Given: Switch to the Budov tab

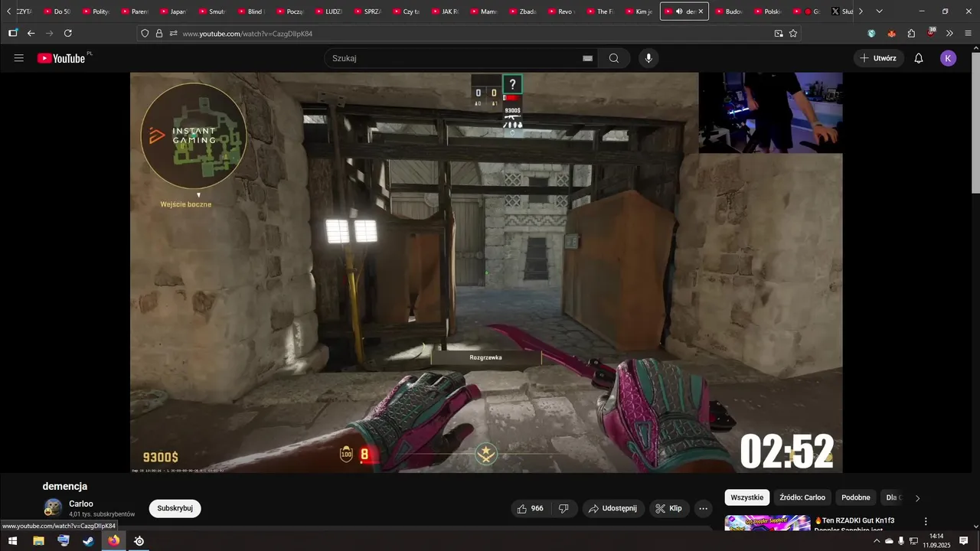Looking at the screenshot, I should pos(729,11).
